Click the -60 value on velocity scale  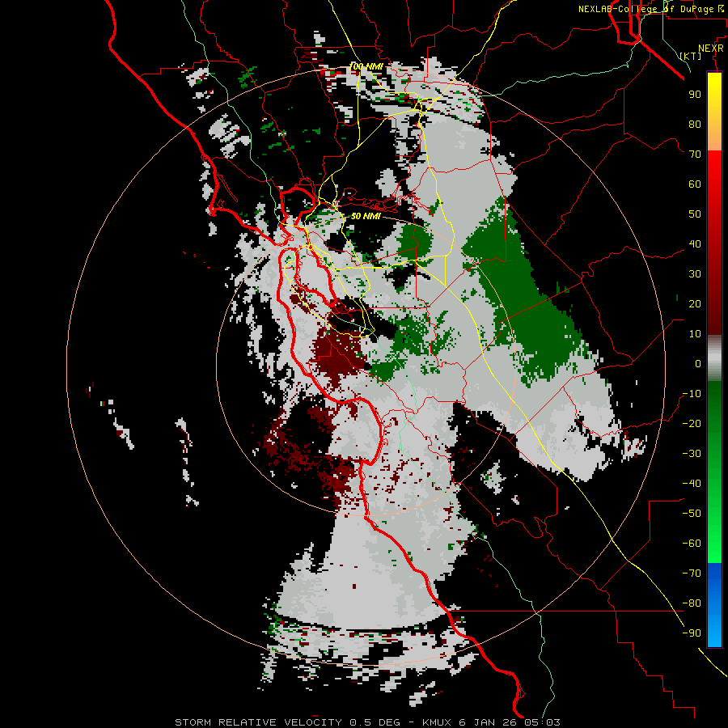[x=692, y=544]
